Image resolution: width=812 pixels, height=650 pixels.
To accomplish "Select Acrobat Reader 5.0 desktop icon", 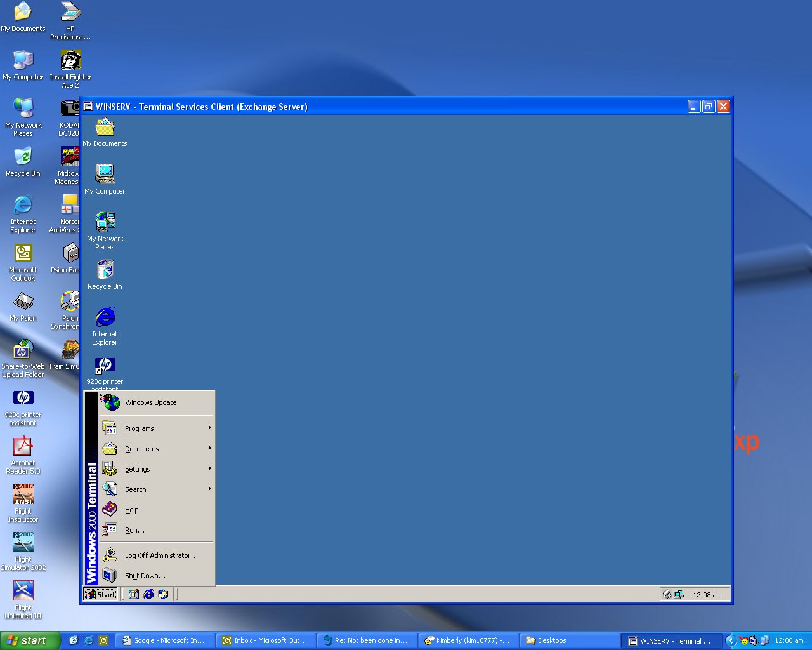I will pos(23,447).
